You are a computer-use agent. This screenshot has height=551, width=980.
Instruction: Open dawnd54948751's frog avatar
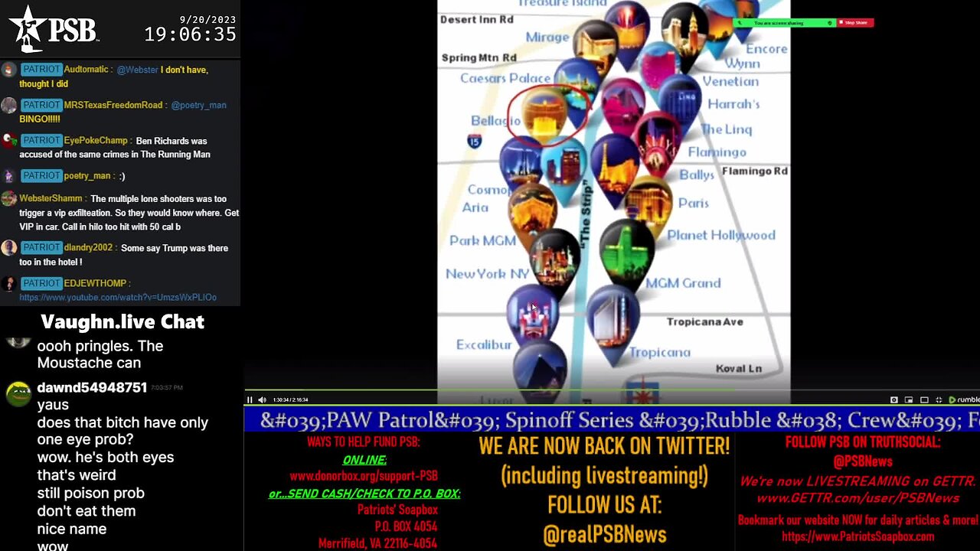[x=18, y=393]
